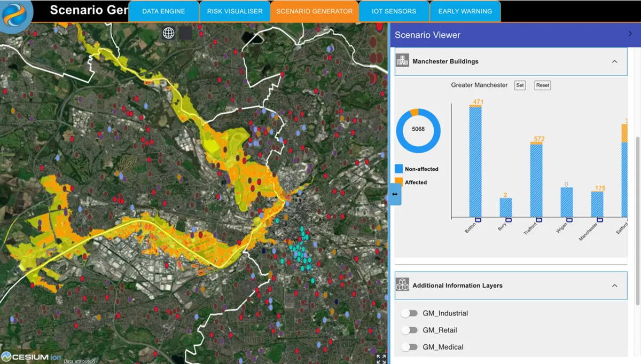Switch to the DATA ENGINE tab
The height and width of the screenshot is (364, 641).
[x=163, y=11]
